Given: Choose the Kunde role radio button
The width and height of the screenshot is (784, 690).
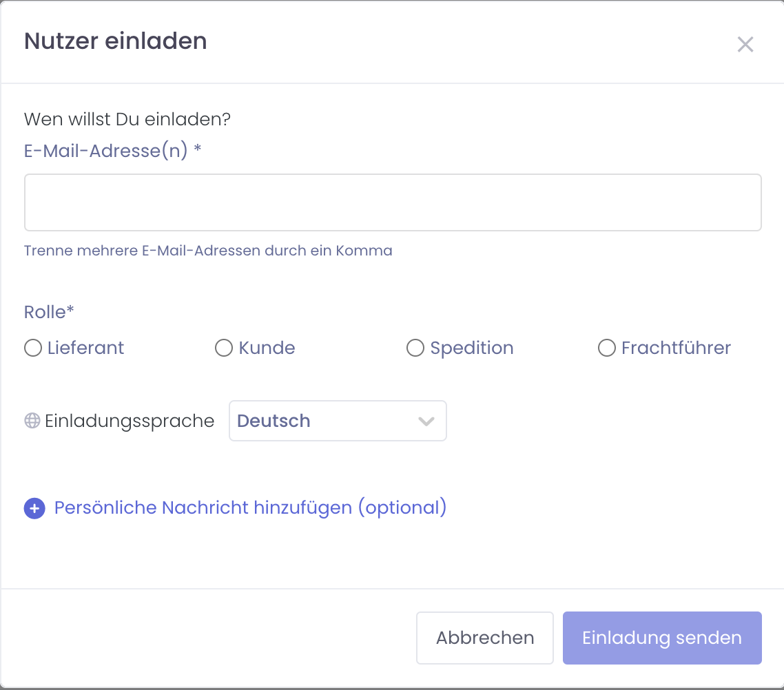Looking at the screenshot, I should [224, 348].
